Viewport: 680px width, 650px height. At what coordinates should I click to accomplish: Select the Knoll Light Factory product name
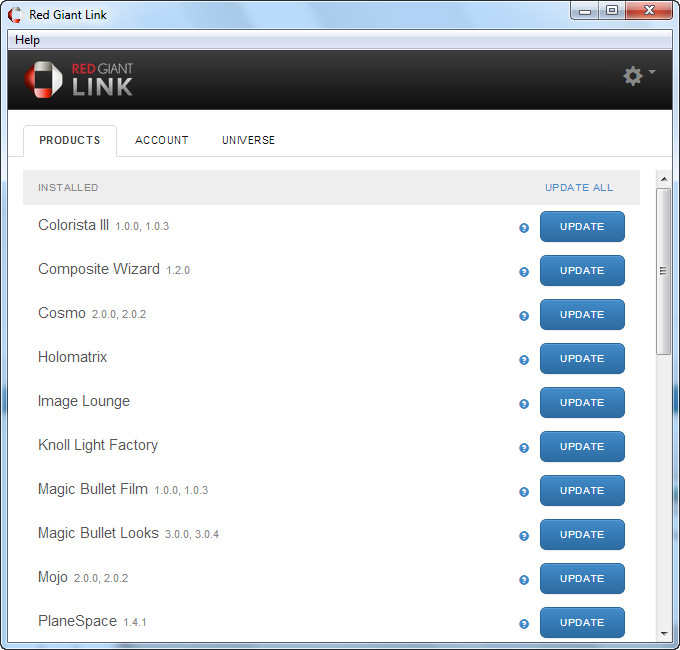(98, 445)
